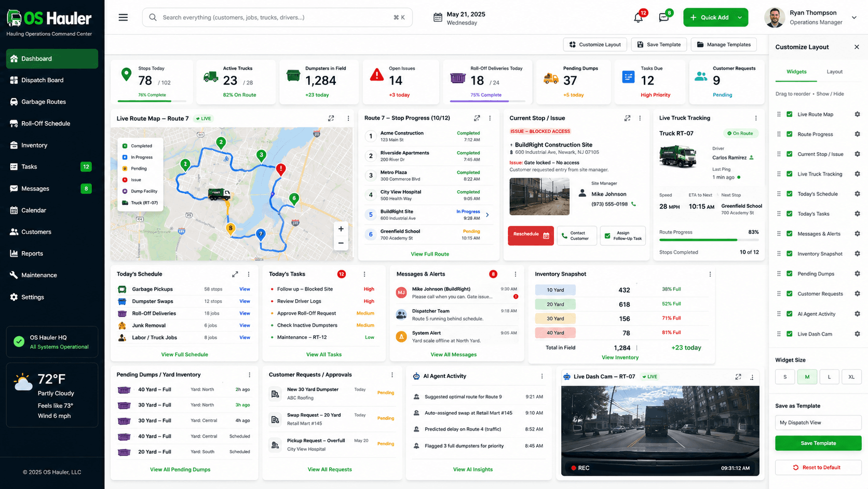Zoom out on the route map
This screenshot has height=489, width=868.
pos(341,243)
